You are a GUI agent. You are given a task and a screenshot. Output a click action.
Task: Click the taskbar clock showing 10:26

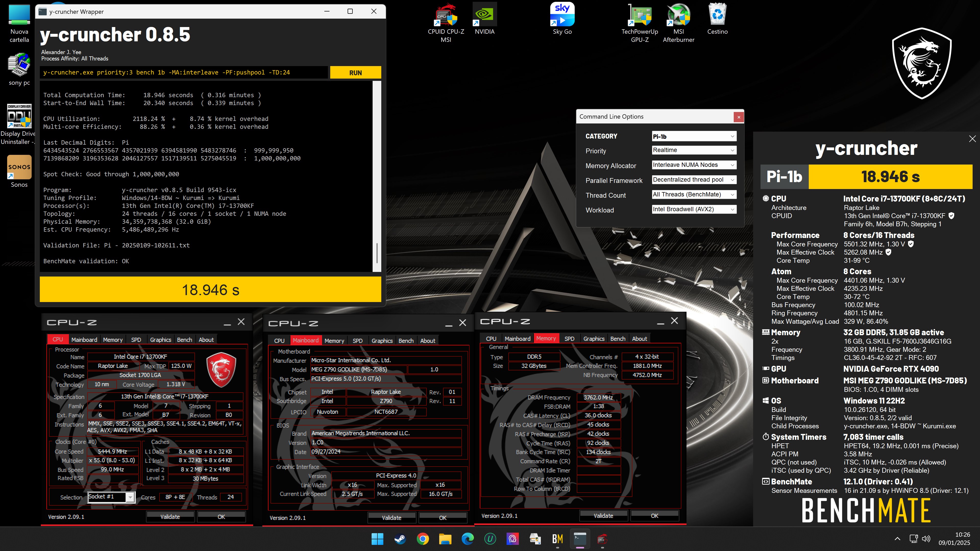pos(954,539)
